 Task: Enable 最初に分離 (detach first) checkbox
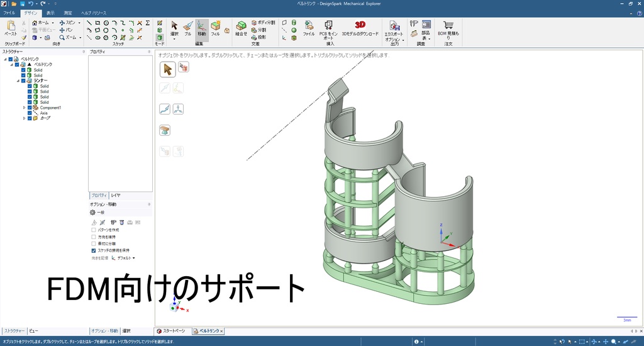(x=94, y=243)
